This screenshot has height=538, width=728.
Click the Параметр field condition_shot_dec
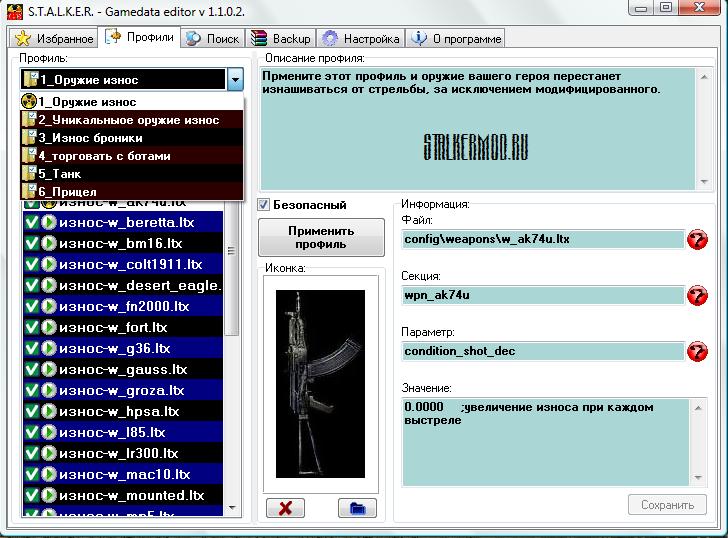(x=543, y=351)
